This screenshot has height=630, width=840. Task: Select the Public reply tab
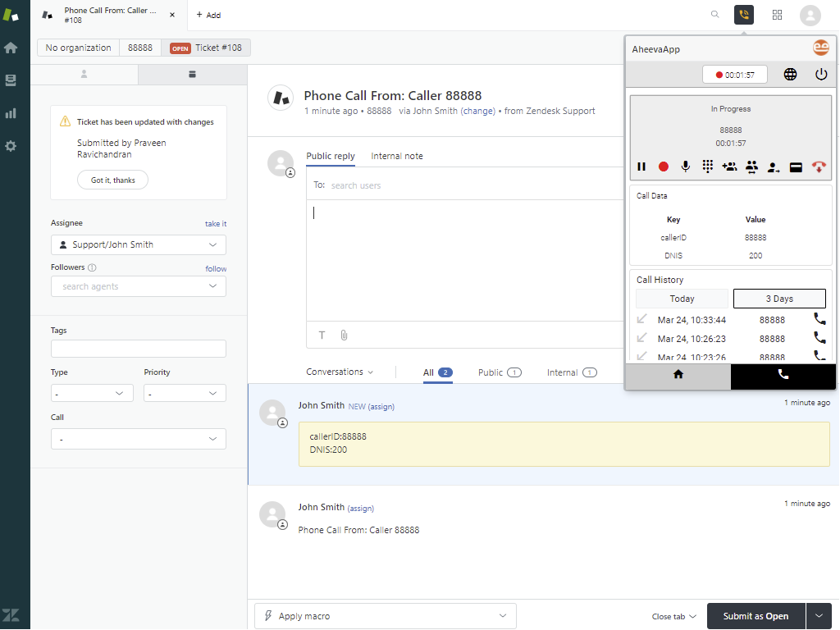(331, 156)
